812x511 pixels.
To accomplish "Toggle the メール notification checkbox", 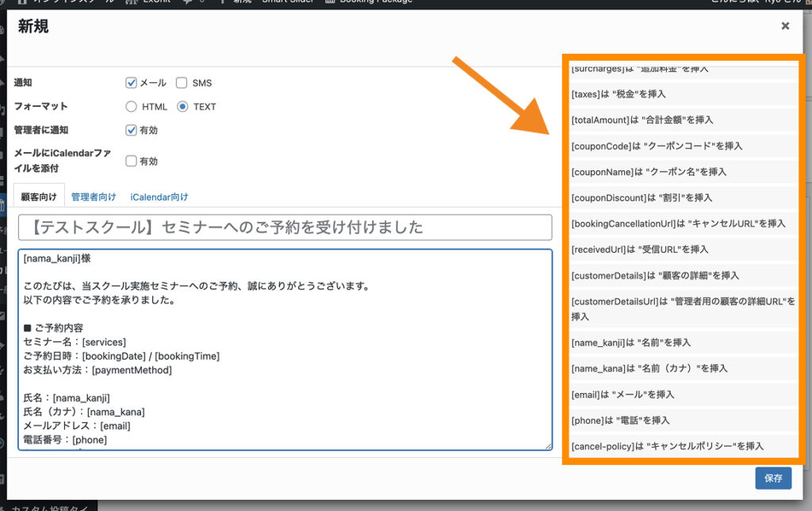I will click(132, 82).
